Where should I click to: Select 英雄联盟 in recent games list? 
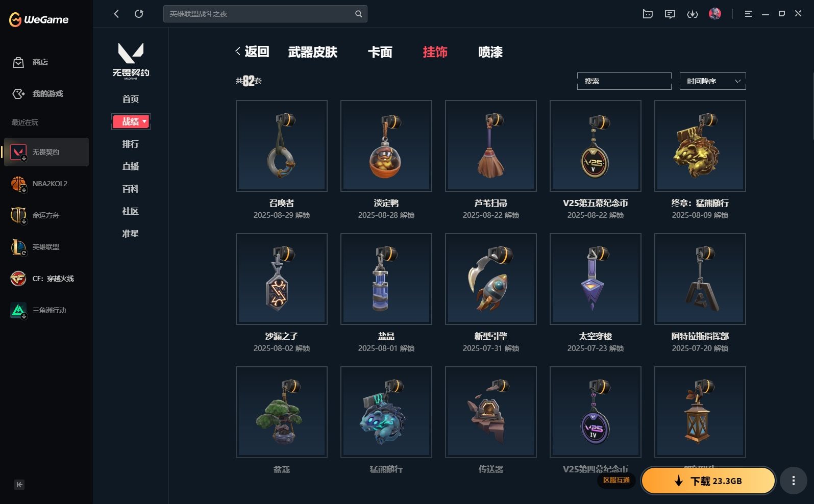(x=46, y=247)
